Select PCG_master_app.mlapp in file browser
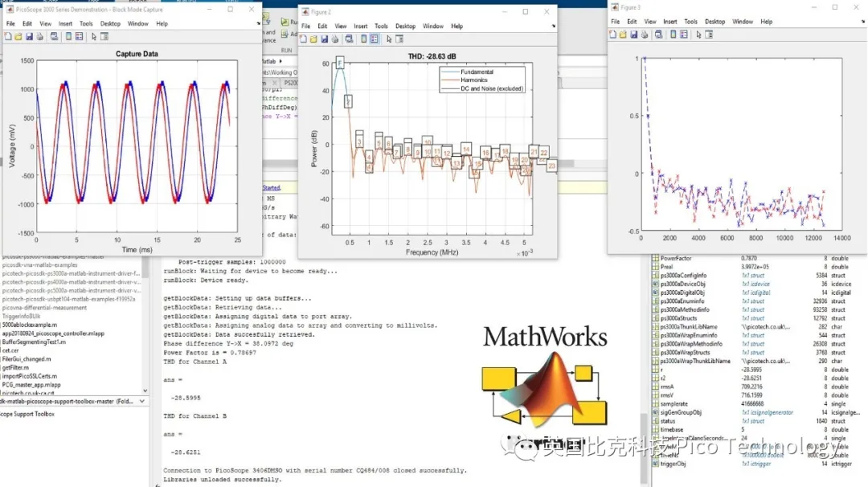The image size is (868, 487). tap(31, 385)
